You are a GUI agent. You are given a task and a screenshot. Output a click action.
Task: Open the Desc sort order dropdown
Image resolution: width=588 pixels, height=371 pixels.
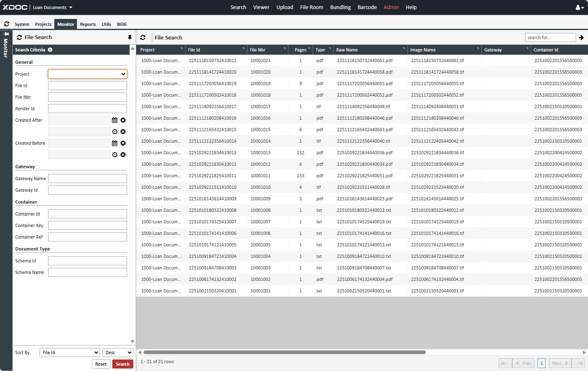point(118,352)
